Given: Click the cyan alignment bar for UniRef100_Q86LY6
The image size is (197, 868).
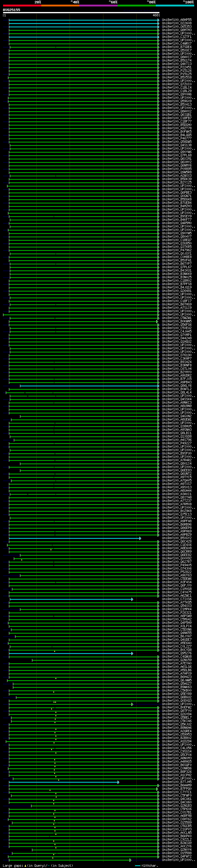Looking at the screenshot, I should [89, 386].
